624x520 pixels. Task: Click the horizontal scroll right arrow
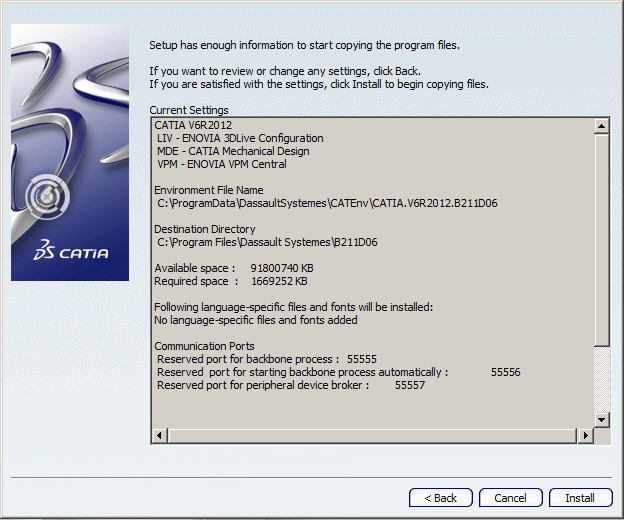pyautogui.click(x=585, y=435)
